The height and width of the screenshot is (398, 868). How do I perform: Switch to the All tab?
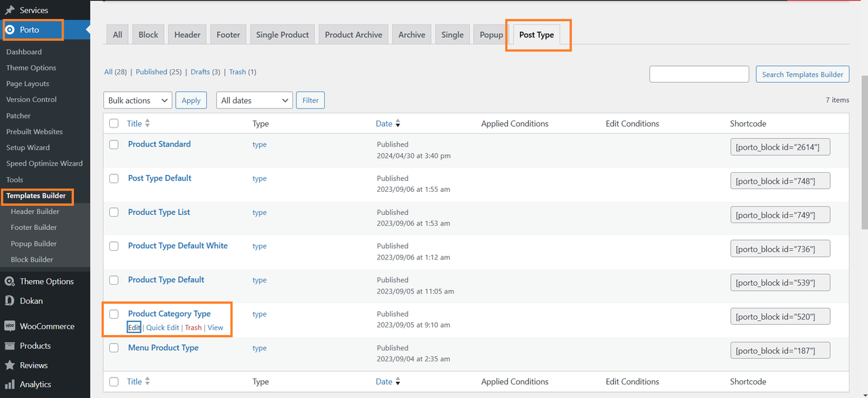pyautogui.click(x=118, y=35)
